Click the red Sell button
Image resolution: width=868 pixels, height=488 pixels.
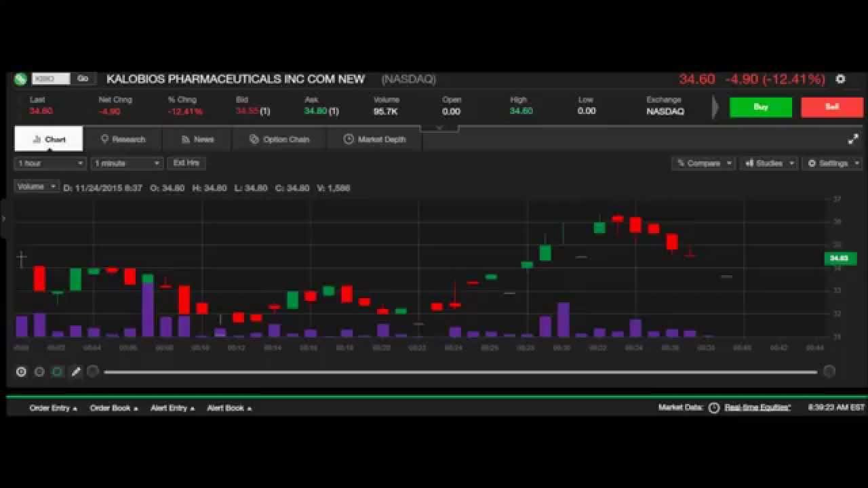(832, 107)
